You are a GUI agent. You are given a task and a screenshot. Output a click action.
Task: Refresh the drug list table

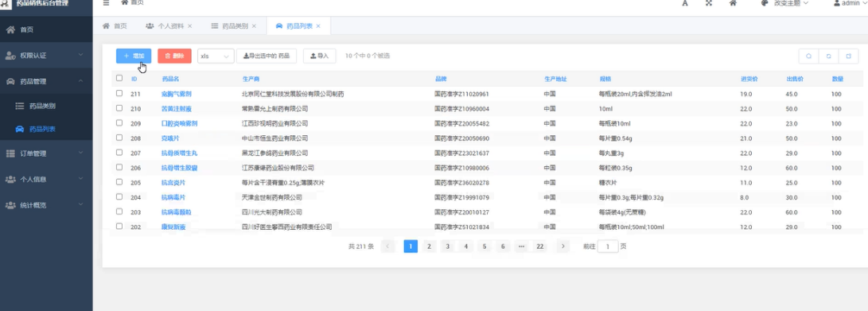click(829, 56)
